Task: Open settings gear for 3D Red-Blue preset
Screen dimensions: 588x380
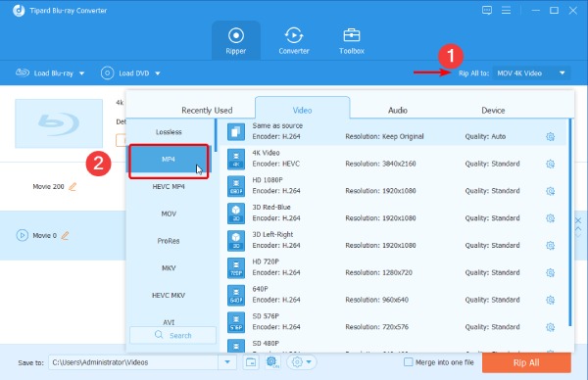Action: [550, 218]
